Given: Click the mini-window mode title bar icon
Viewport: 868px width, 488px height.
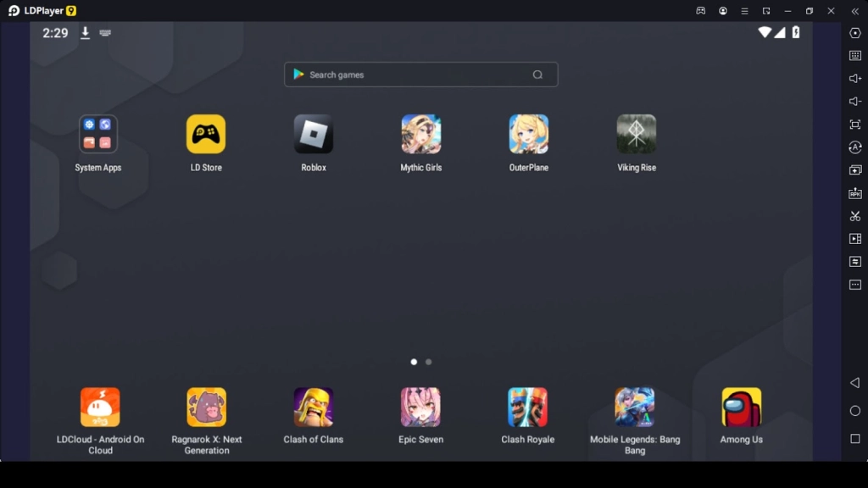Looking at the screenshot, I should click(766, 10).
